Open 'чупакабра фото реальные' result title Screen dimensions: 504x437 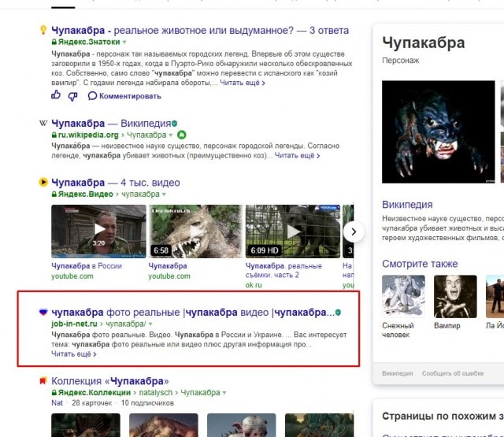(x=193, y=313)
